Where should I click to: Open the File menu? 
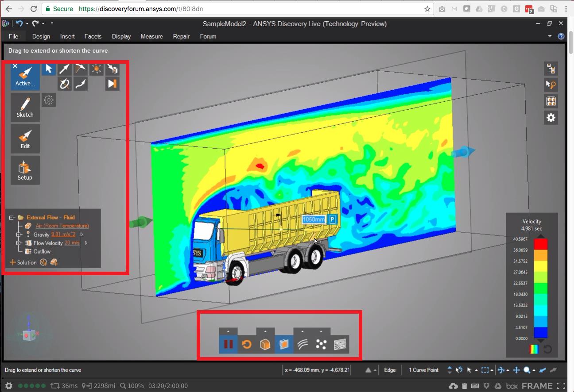(13, 36)
